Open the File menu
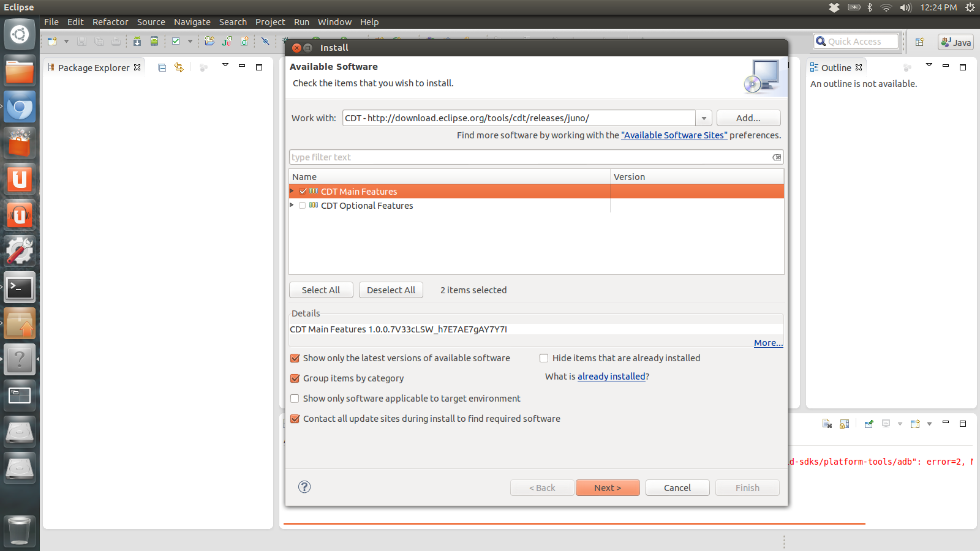980x551 pixels. coord(51,22)
